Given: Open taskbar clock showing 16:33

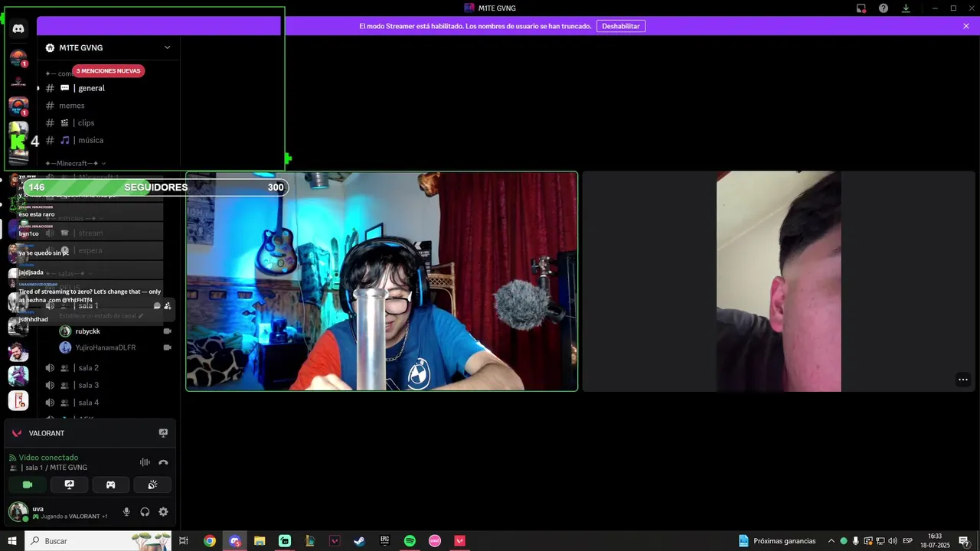Looking at the screenshot, I should pyautogui.click(x=935, y=541).
